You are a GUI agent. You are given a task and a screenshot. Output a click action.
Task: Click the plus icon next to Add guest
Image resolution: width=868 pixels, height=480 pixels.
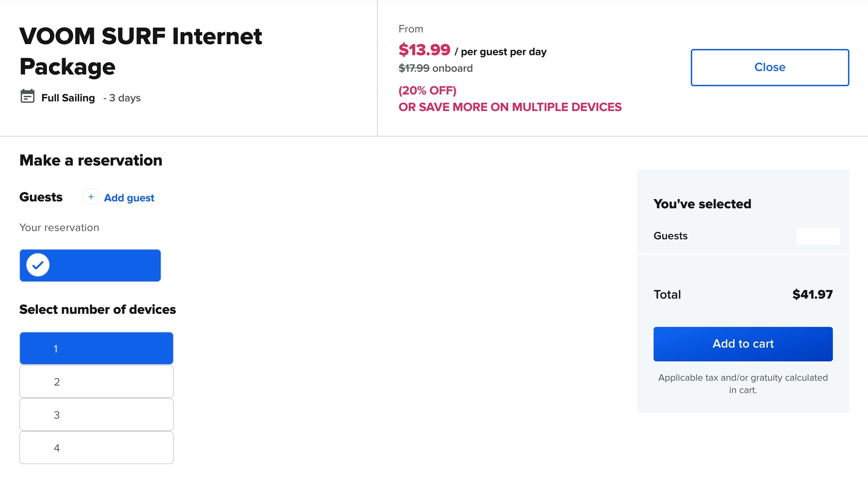tap(91, 197)
